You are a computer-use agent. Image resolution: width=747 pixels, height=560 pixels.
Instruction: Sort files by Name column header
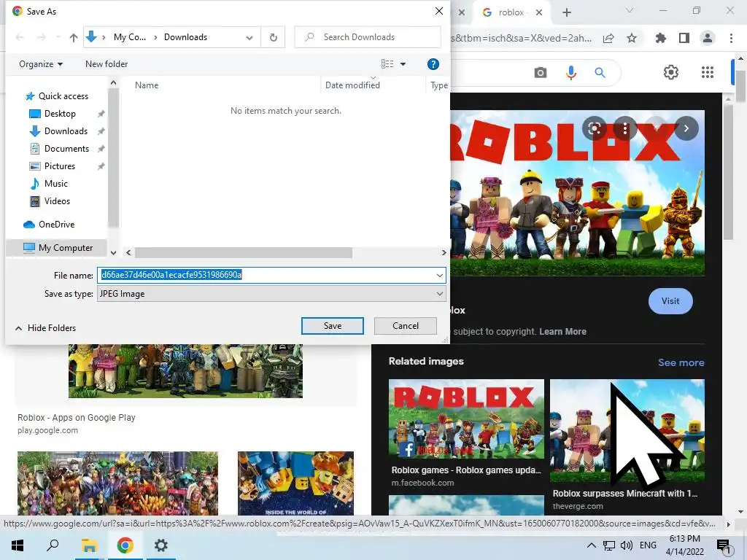(x=147, y=85)
